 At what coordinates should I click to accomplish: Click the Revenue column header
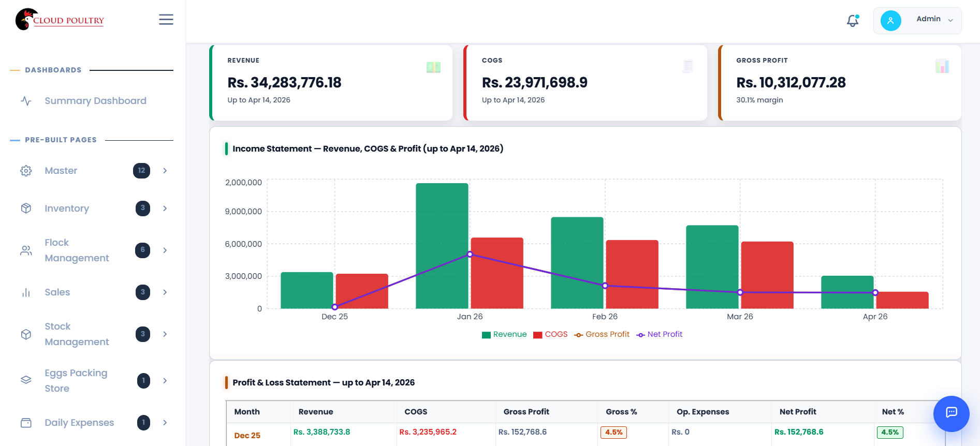click(x=316, y=412)
